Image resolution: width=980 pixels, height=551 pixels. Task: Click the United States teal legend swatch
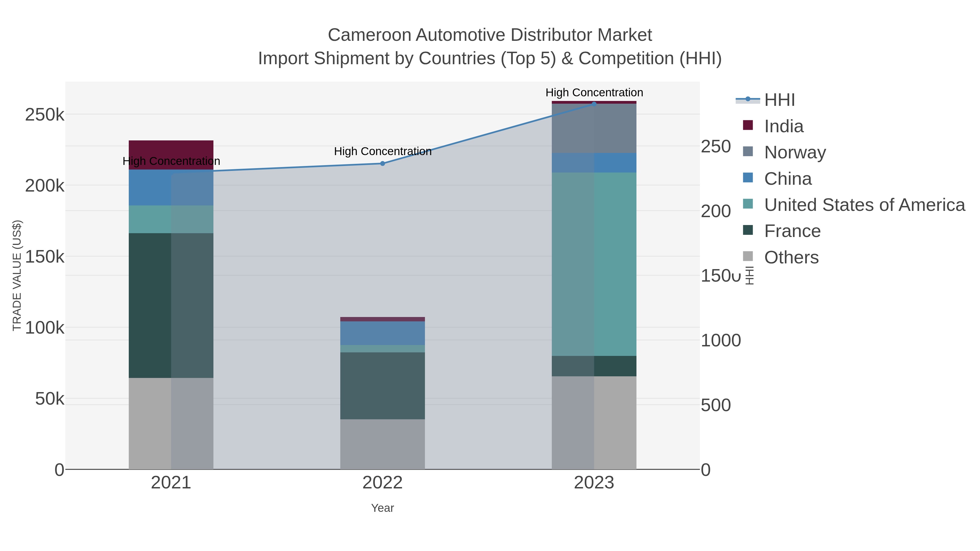point(748,204)
